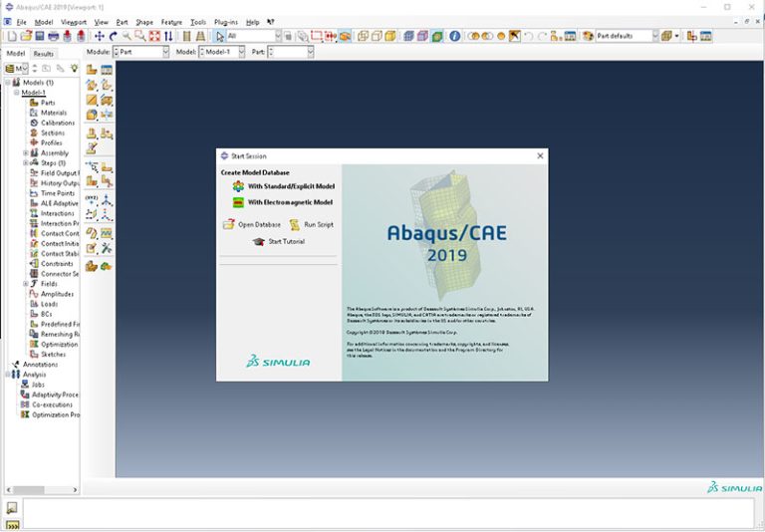Select the Rotate View tool
This screenshot has width=765, height=532.
[114, 36]
